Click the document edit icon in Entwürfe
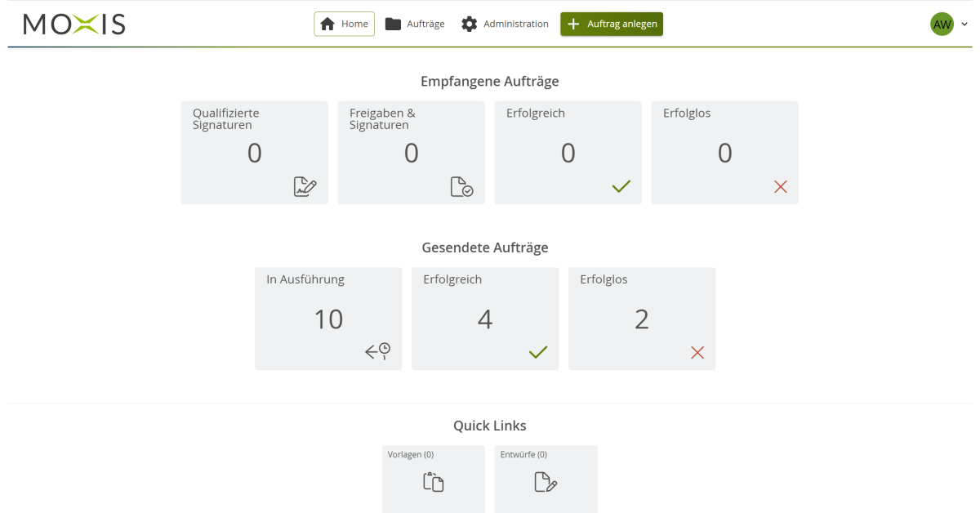The height and width of the screenshot is (513, 980). pos(546,482)
